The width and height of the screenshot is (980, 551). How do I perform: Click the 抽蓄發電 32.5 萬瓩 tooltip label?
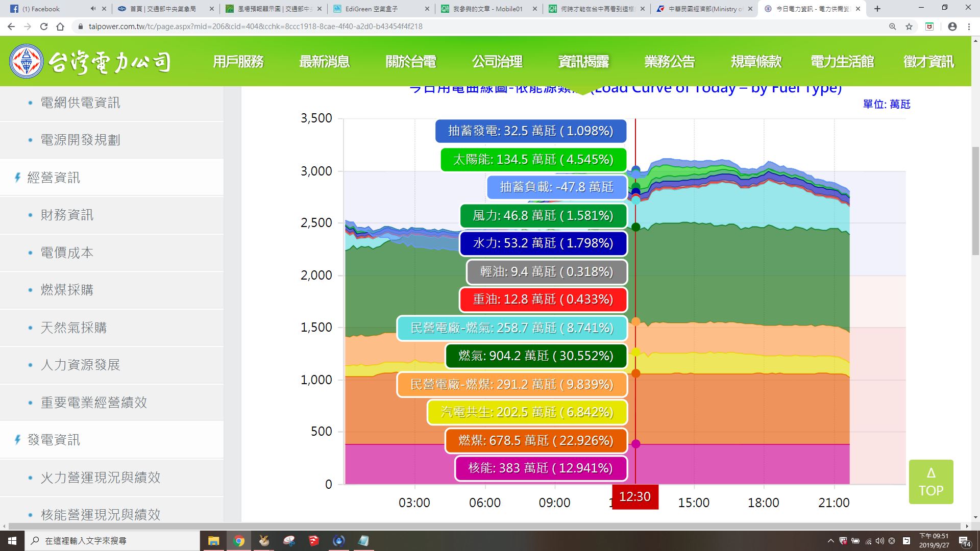click(531, 131)
